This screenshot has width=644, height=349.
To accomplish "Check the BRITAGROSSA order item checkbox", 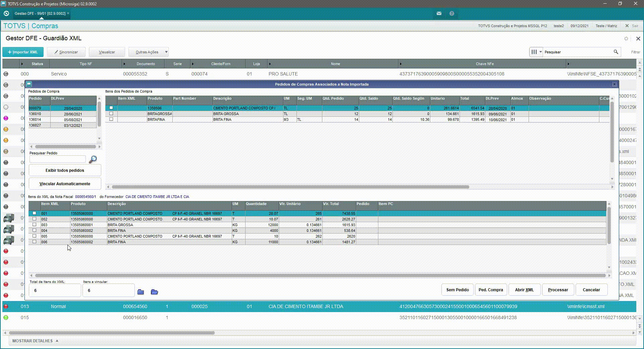I will [111, 114].
